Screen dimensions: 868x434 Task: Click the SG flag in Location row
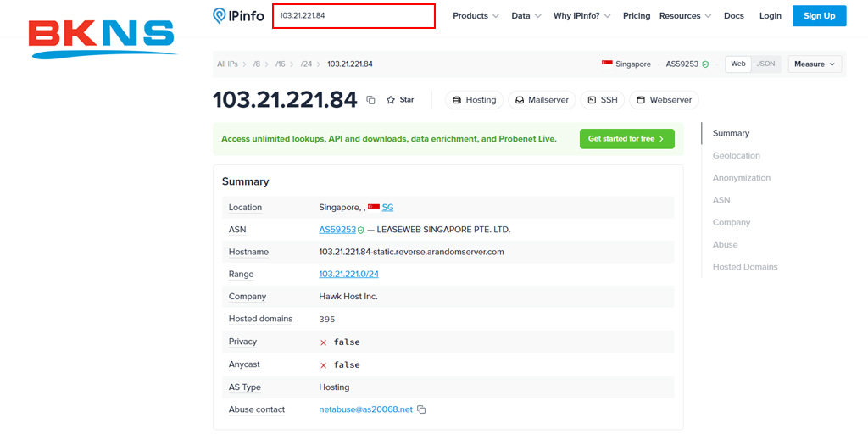tap(374, 207)
